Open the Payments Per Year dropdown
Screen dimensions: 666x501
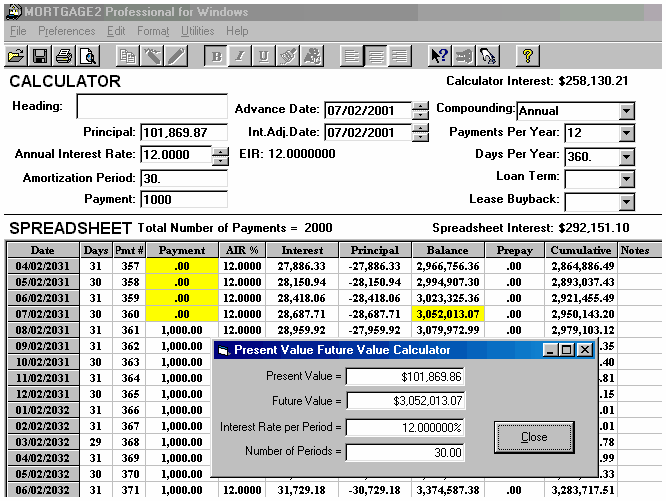tap(626, 133)
